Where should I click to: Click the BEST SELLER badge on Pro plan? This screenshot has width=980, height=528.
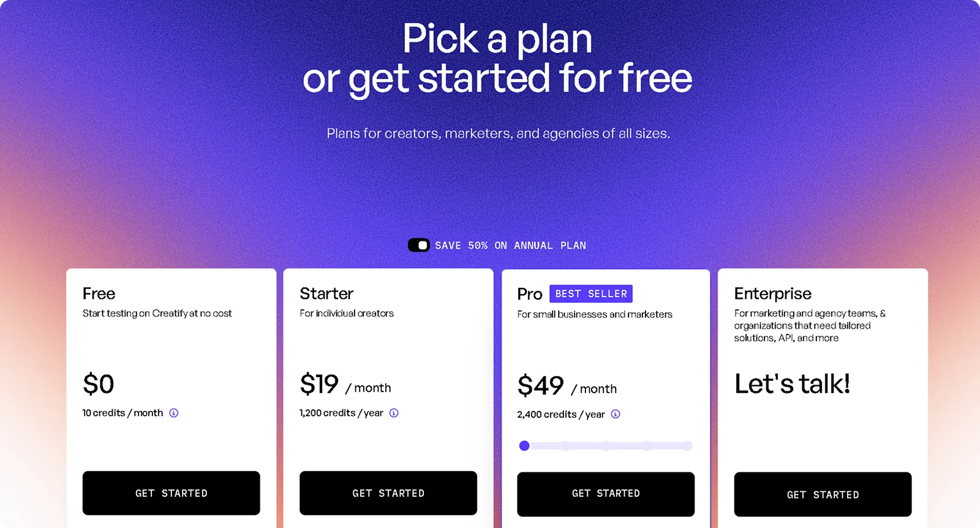point(590,294)
